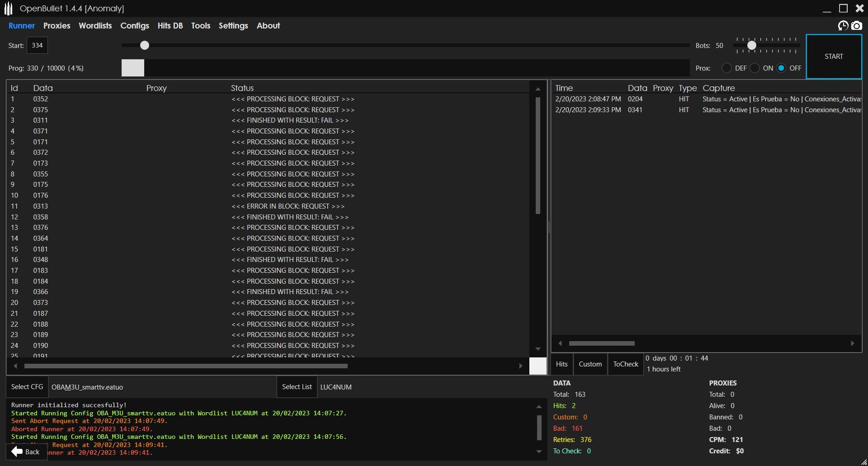Viewport: 868px width, 466px height.
Task: Click the Bots count slider handle
Action: tap(751, 45)
